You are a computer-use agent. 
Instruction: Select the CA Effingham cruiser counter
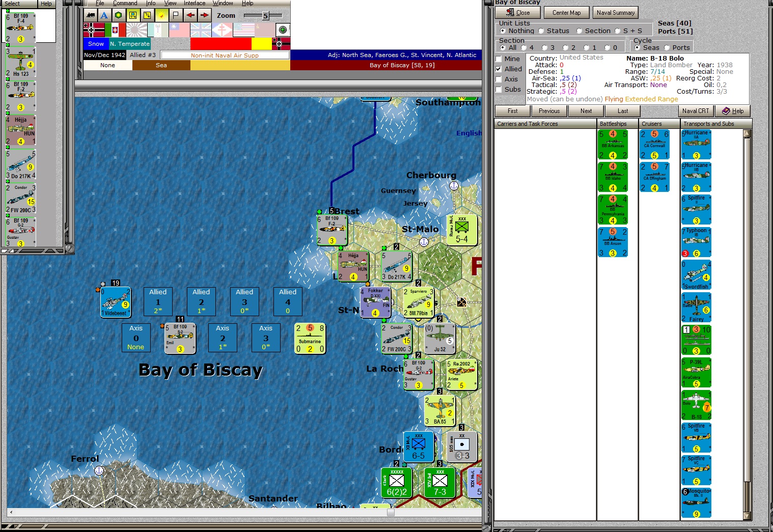pyautogui.click(x=655, y=177)
